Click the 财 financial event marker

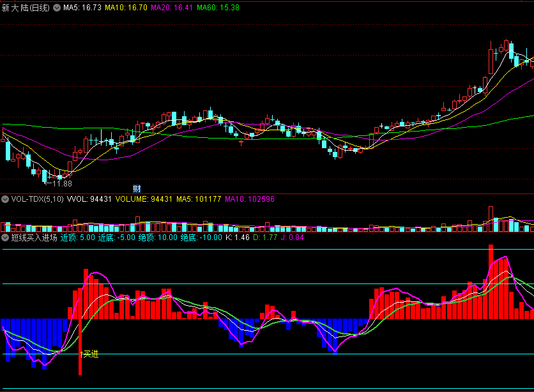click(x=137, y=188)
